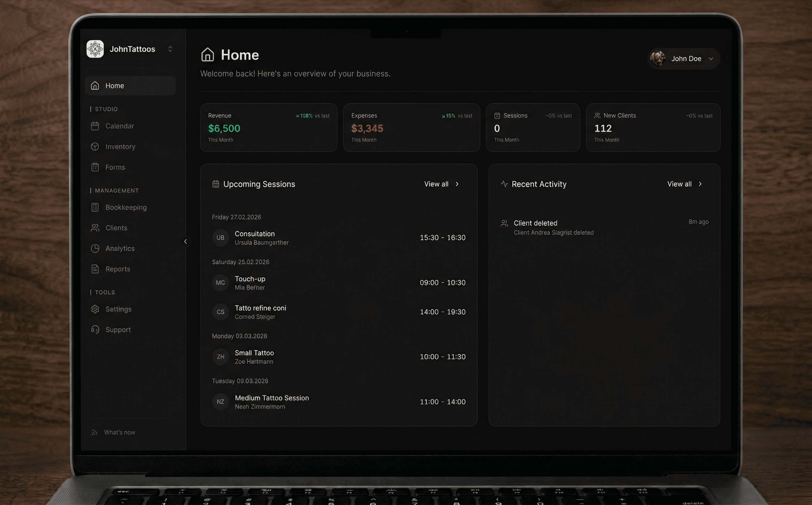The height and width of the screenshot is (505, 812).
Task: Open the What's new feed
Action: [119, 432]
